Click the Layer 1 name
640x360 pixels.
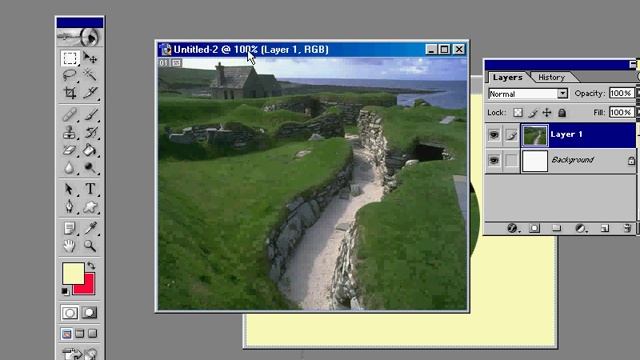[566, 134]
